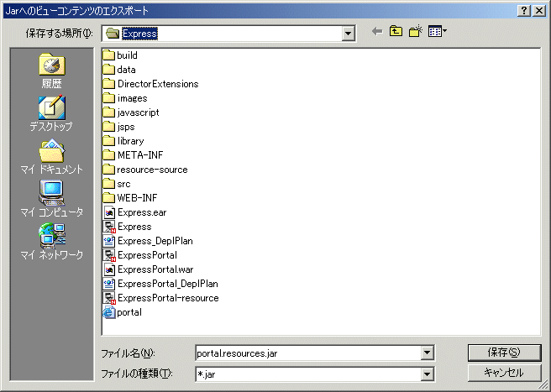Select the images folder icon

[x=109, y=98]
